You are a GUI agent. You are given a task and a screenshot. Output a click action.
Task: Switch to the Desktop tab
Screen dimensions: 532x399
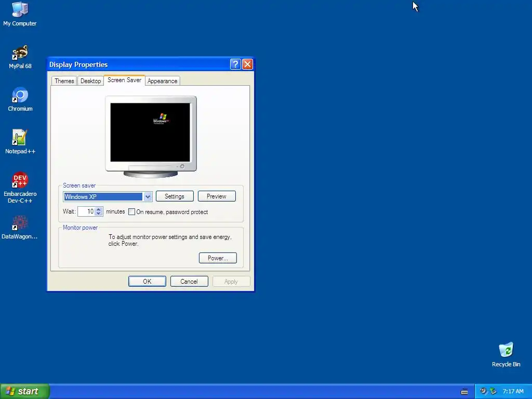90,81
